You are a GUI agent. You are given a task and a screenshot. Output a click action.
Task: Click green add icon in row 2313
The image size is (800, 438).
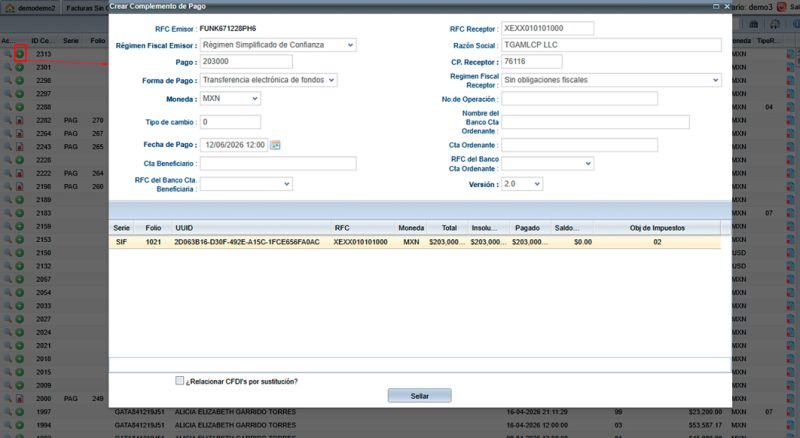point(20,54)
